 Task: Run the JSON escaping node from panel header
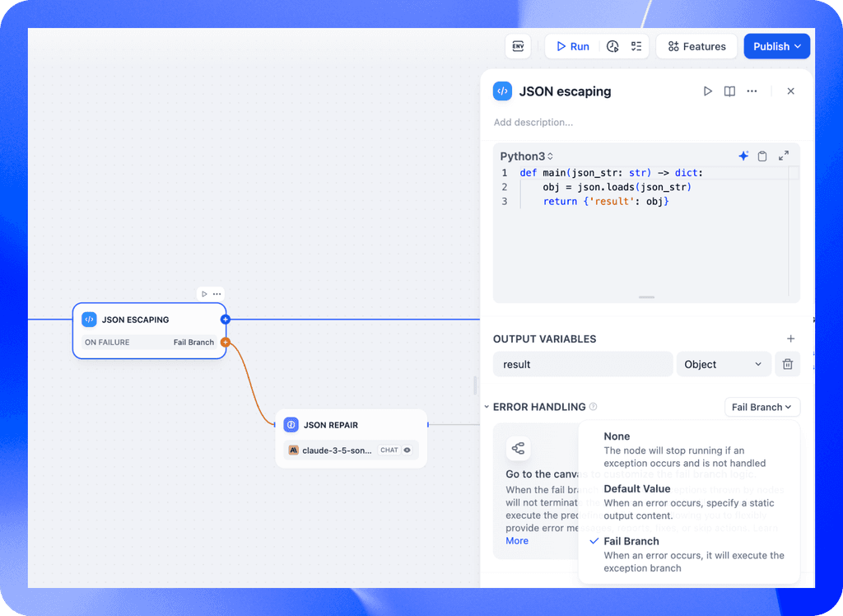(x=707, y=91)
